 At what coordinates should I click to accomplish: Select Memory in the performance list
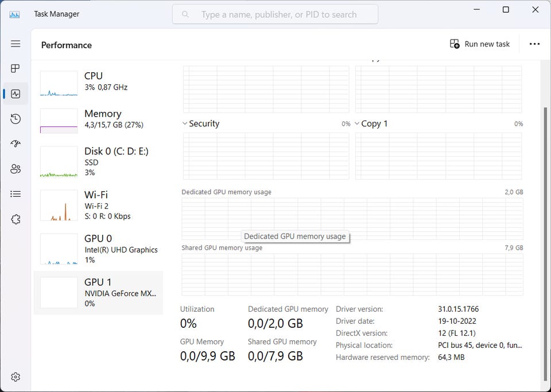(x=98, y=119)
